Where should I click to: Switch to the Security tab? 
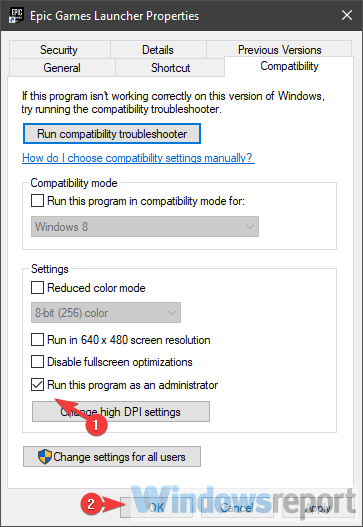(59, 50)
